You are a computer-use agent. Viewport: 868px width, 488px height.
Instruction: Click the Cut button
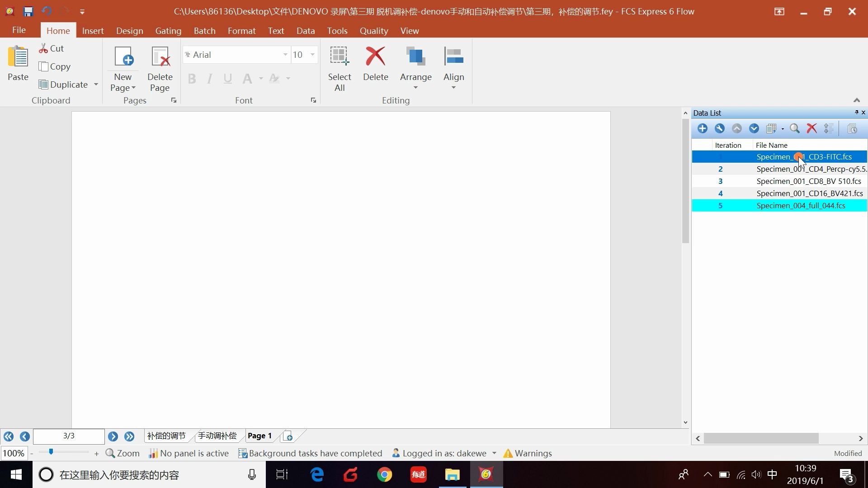(x=51, y=48)
